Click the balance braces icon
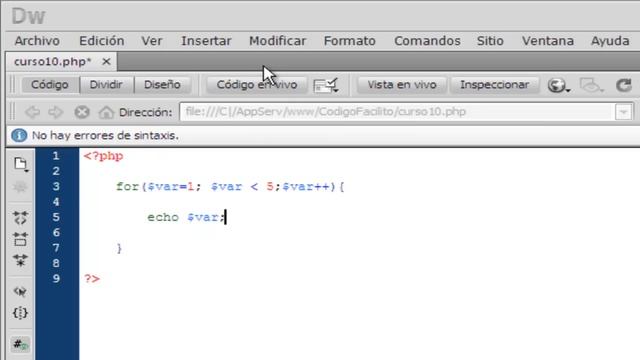This screenshot has width=640, height=360. (x=20, y=313)
